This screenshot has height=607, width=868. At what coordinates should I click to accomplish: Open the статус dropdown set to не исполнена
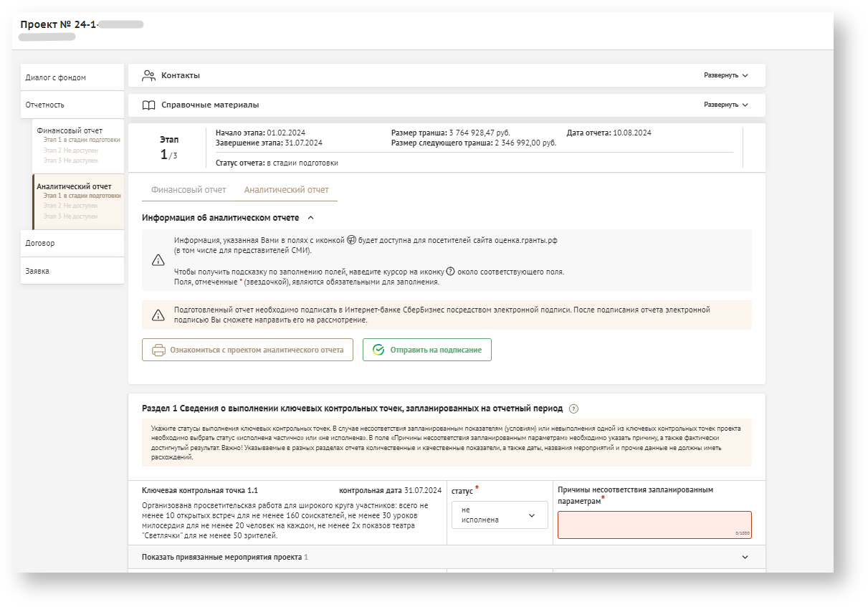(500, 515)
